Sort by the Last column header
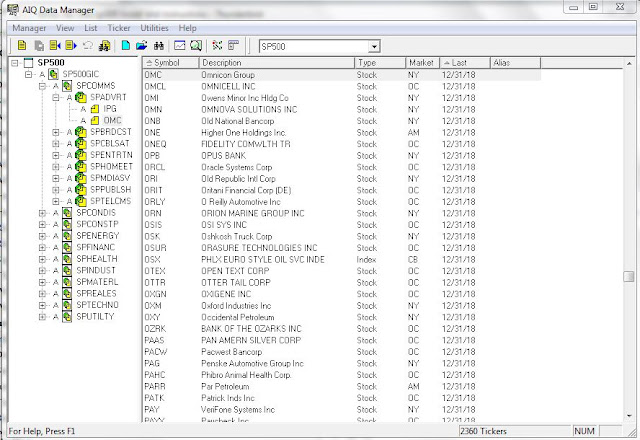Screen dimensions: 640x440 pos(465,62)
